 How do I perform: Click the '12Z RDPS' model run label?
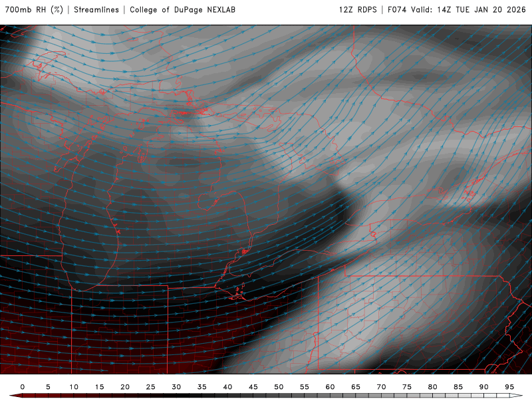[x=358, y=9]
